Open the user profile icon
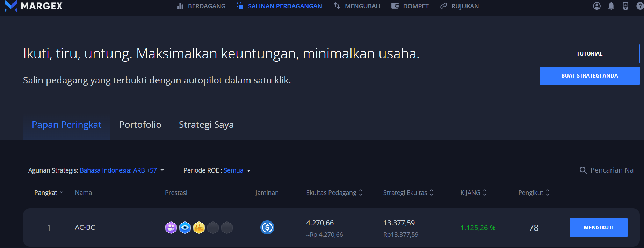Screen dimensions: 644x248 tap(597, 6)
